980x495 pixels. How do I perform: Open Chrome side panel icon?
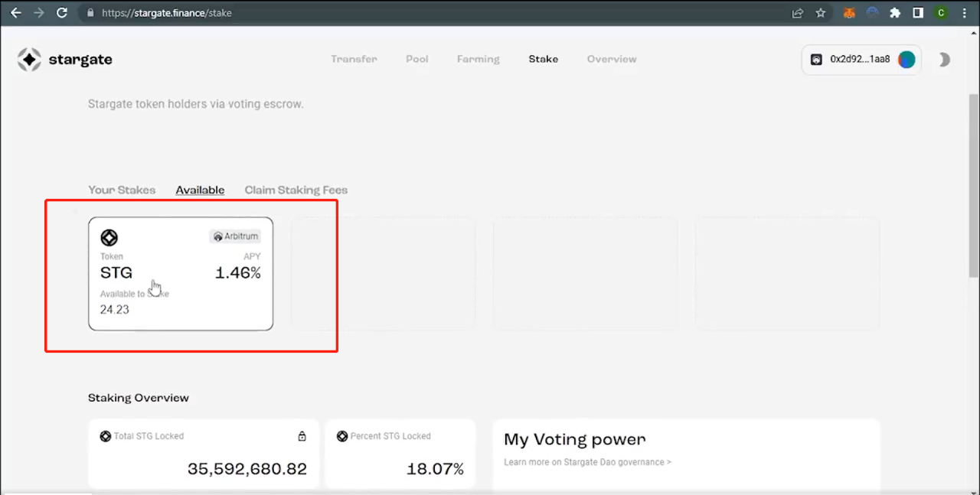click(x=918, y=13)
